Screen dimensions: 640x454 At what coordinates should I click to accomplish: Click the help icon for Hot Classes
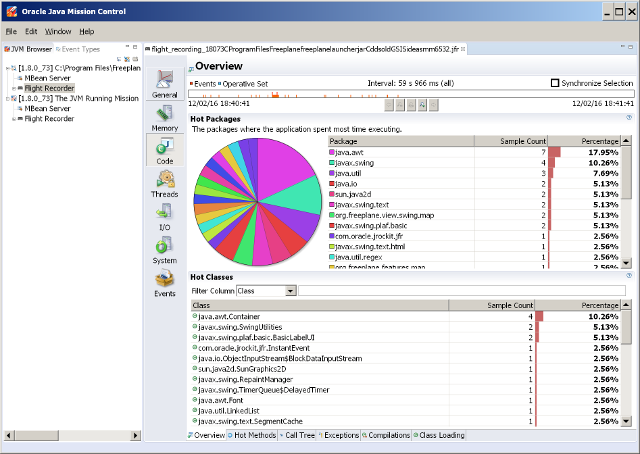(629, 276)
